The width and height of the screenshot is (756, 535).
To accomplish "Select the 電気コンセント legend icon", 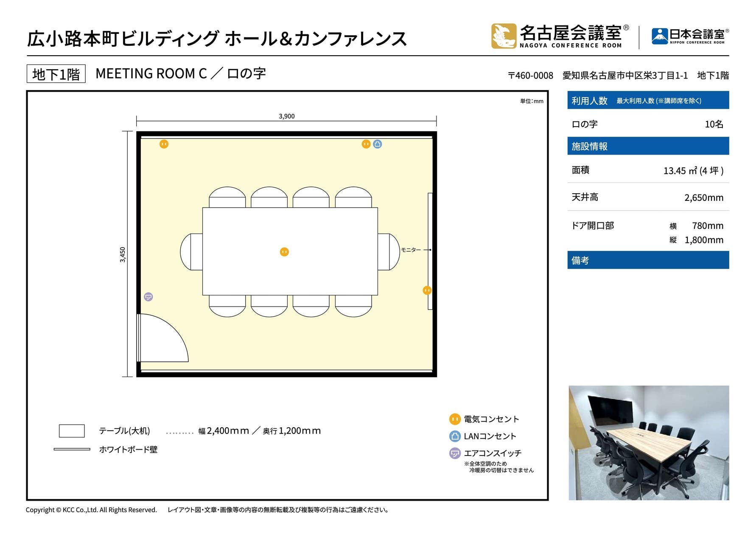I will coord(455,420).
